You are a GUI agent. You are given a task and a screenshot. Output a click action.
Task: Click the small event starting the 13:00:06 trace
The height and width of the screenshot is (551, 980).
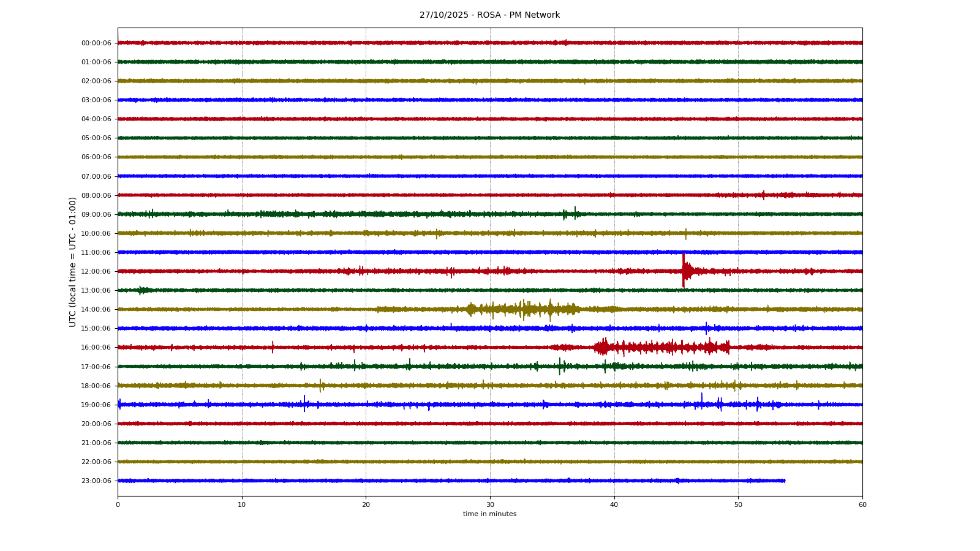coord(141,290)
